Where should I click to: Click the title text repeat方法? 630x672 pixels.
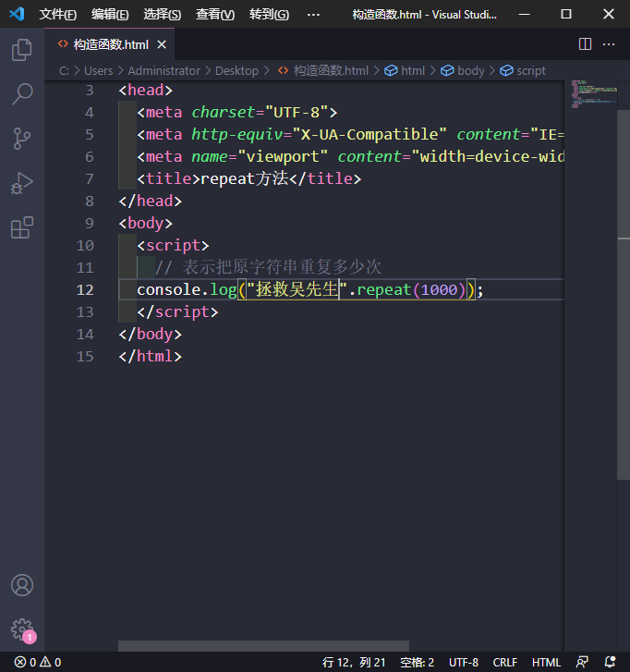tap(244, 178)
